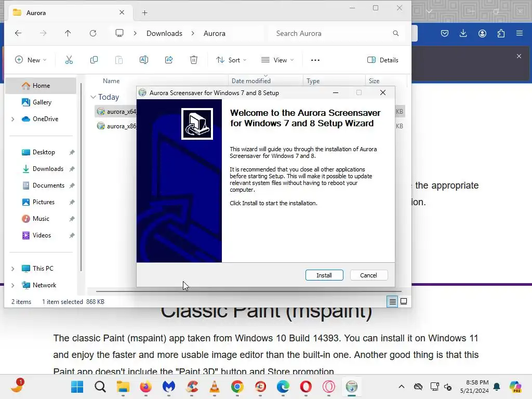This screenshot has width=532, height=399.
Task: Refresh the Aurora folder view
Action: [93, 33]
